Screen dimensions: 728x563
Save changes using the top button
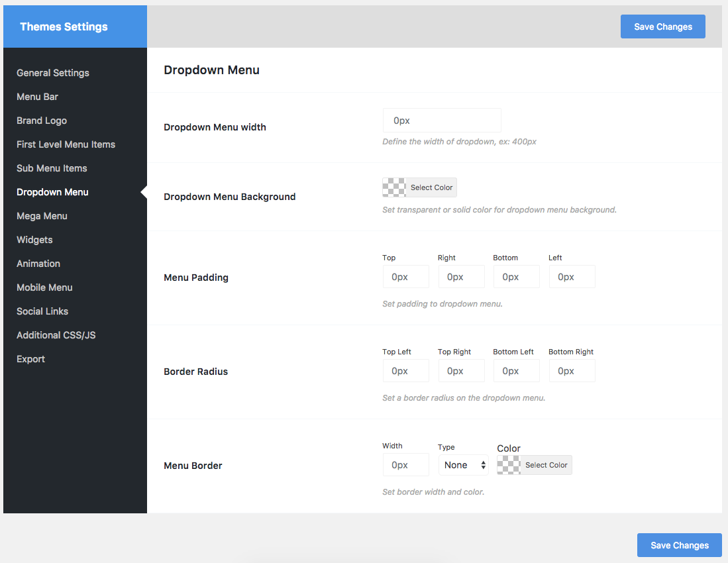[x=662, y=26]
